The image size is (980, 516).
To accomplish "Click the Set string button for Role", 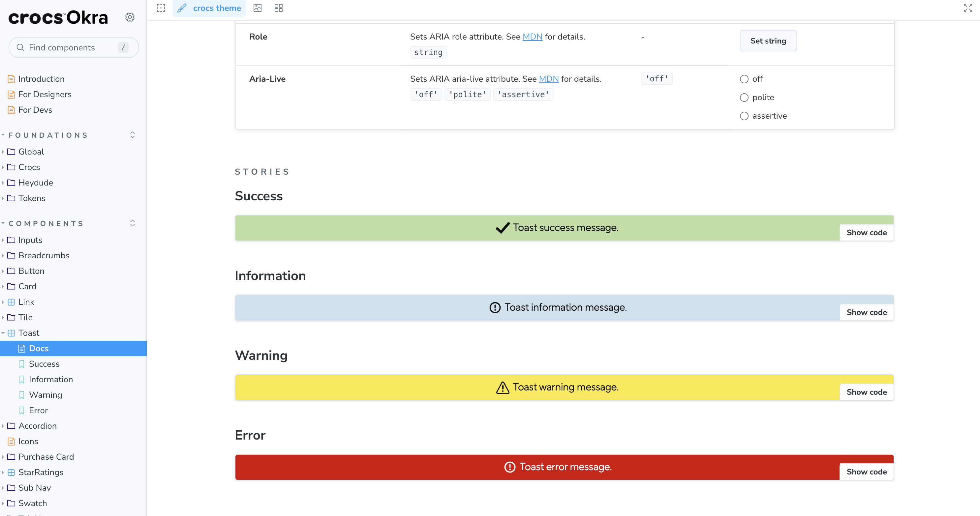I will pos(768,41).
